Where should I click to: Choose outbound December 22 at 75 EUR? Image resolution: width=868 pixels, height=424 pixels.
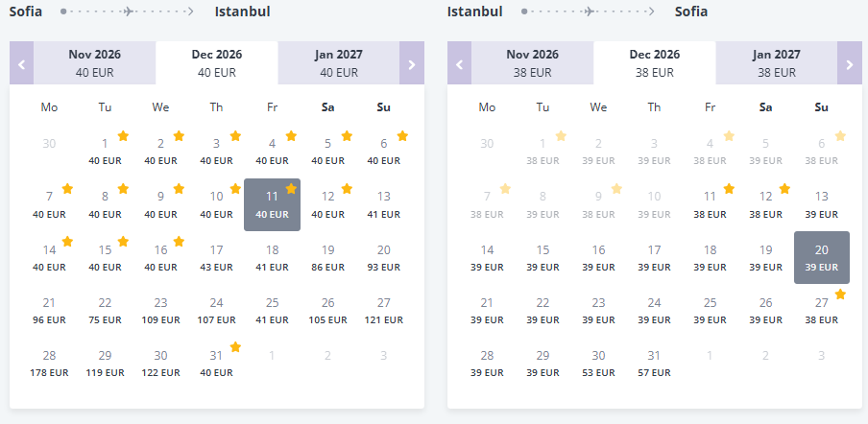coord(106,311)
